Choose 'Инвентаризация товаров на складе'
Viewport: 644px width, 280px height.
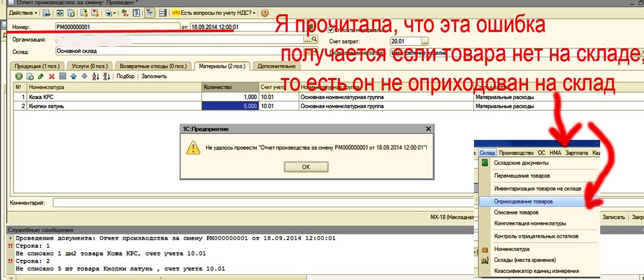(539, 189)
